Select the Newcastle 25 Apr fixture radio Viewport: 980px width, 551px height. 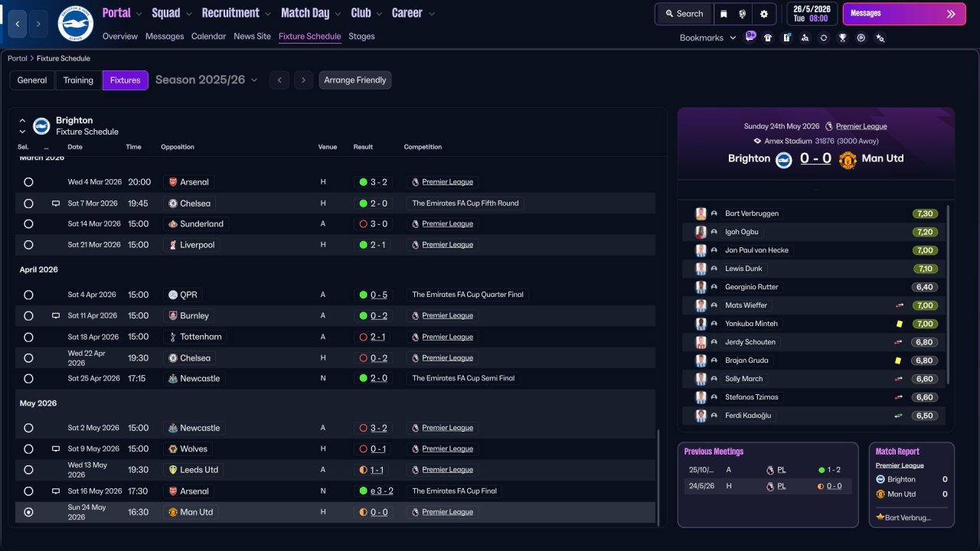(x=28, y=379)
